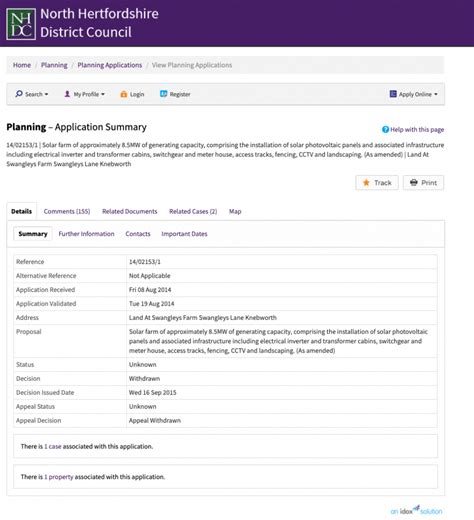
Task: Open the '1 case' associated link
Action: pos(53,446)
